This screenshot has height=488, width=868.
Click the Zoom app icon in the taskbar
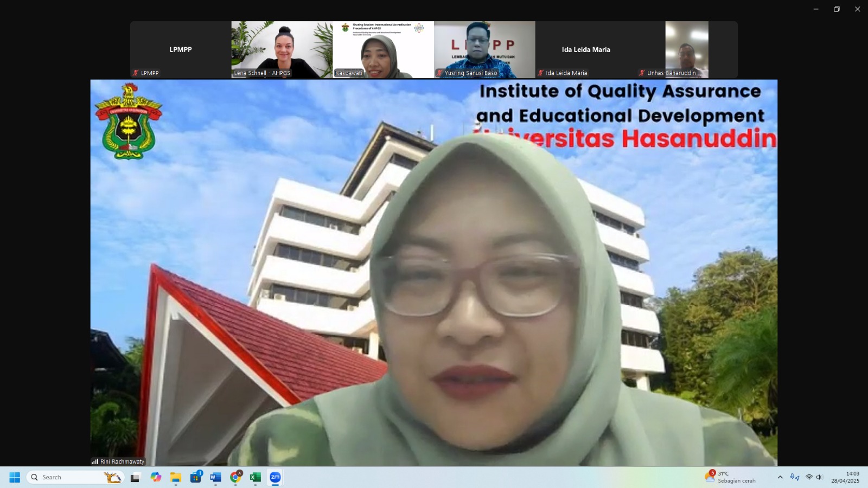pos(275,477)
